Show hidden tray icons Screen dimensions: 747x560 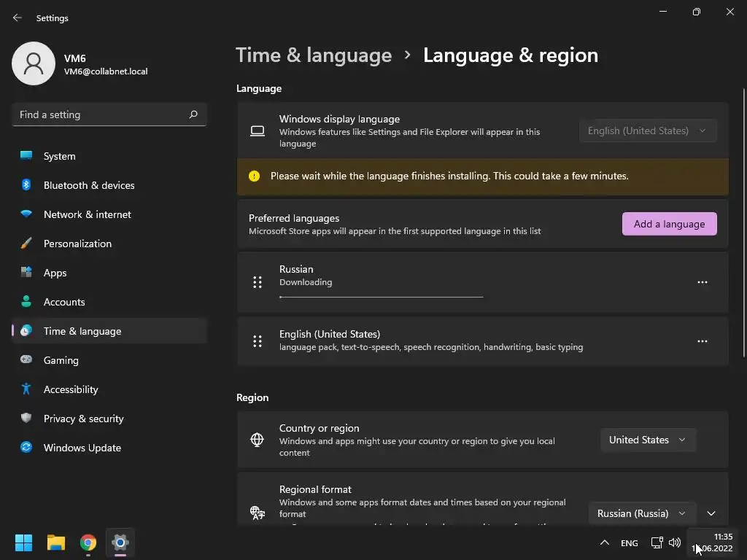pos(605,542)
